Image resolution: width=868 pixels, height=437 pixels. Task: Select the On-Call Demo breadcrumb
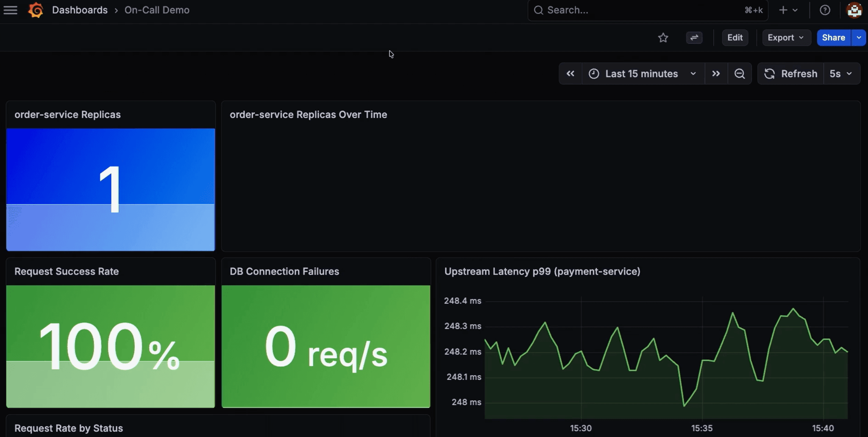point(157,10)
